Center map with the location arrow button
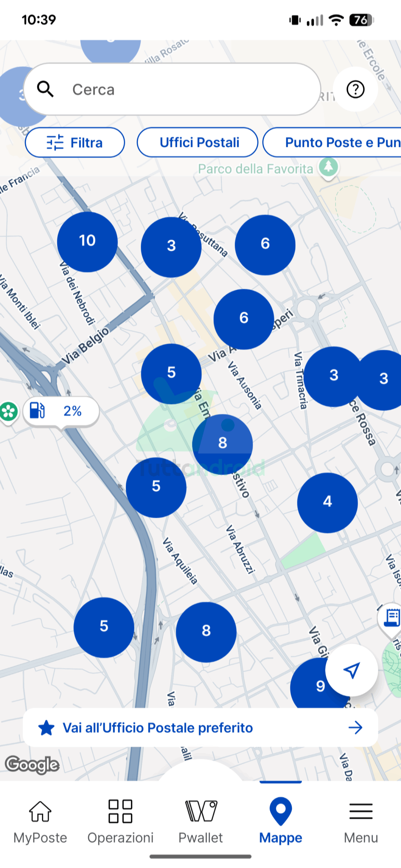The height and width of the screenshot is (868, 401). click(x=351, y=670)
